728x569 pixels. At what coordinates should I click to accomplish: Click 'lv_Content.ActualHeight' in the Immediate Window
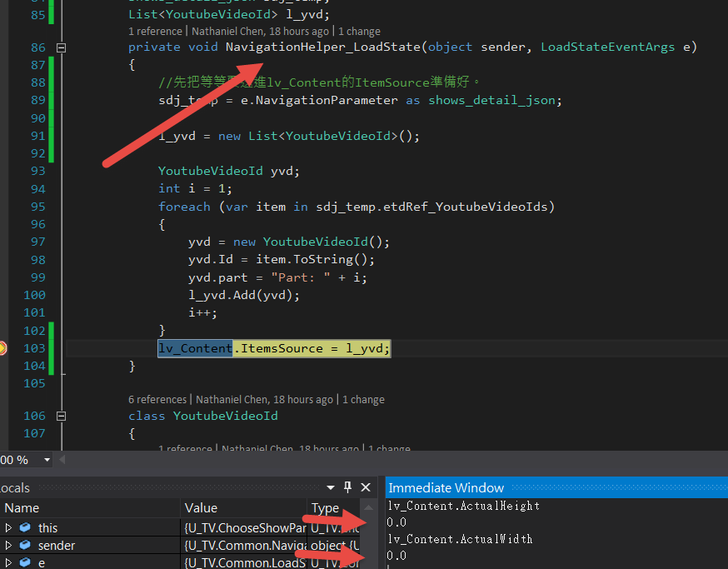pyautogui.click(x=463, y=506)
